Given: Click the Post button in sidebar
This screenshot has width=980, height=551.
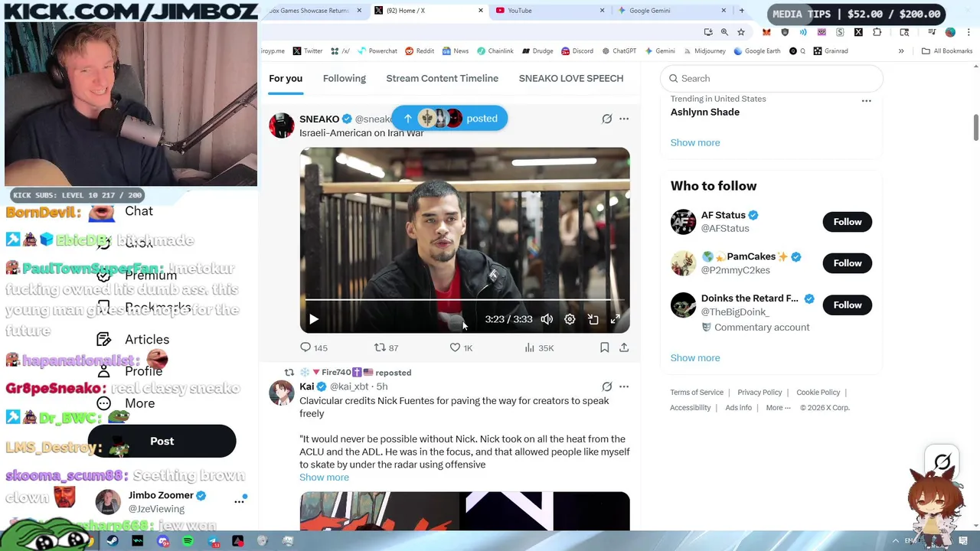Looking at the screenshot, I should [162, 442].
